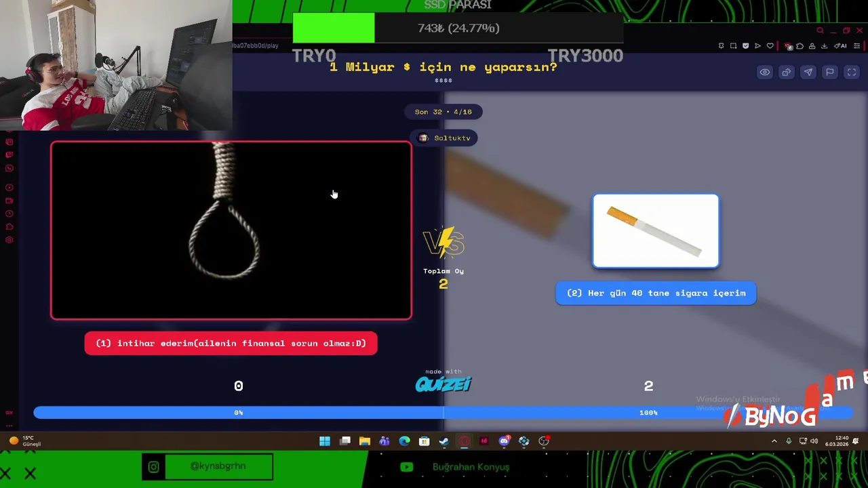Expand the system tray hidden icons chevron
868x488 pixels.
tap(774, 441)
